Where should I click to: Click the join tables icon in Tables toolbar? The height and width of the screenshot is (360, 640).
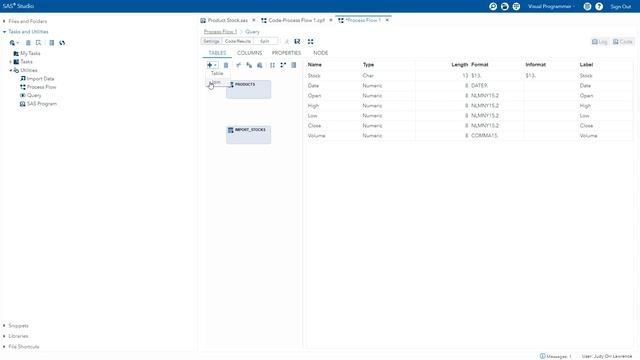[249, 65]
